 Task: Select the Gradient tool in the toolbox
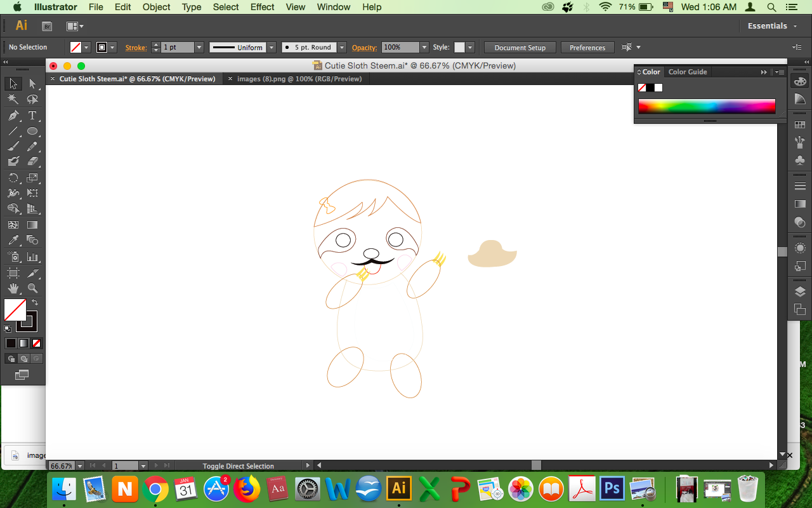(32, 225)
